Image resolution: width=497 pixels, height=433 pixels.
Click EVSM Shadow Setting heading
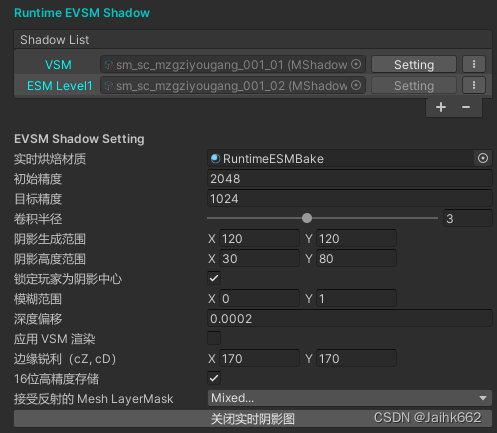pyautogui.click(x=79, y=139)
